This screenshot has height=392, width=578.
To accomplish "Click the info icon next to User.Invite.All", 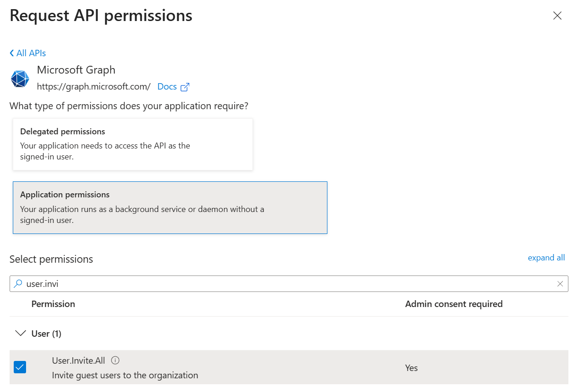I will tap(115, 360).
